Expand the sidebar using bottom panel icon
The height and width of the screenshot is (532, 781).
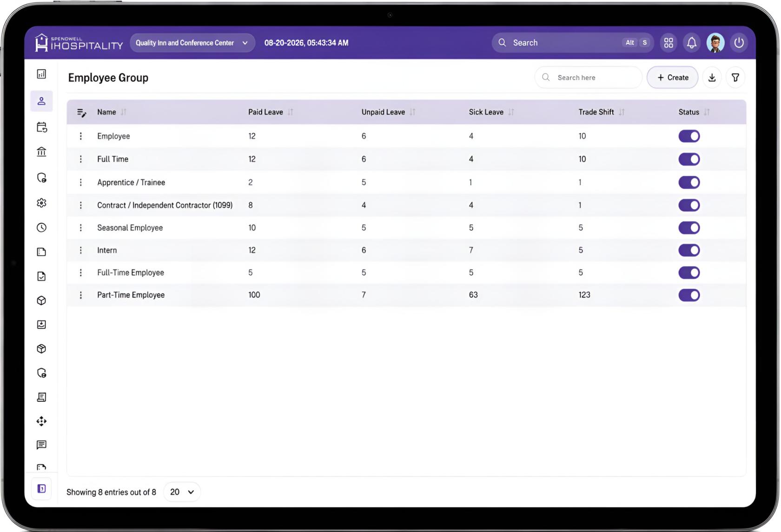click(x=41, y=488)
